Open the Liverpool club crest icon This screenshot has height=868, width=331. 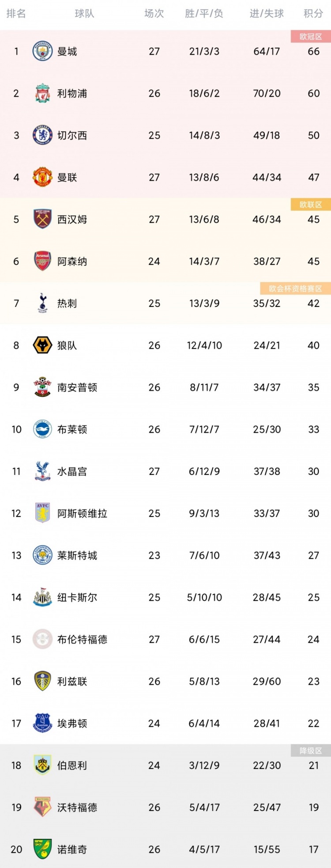pos(43,93)
